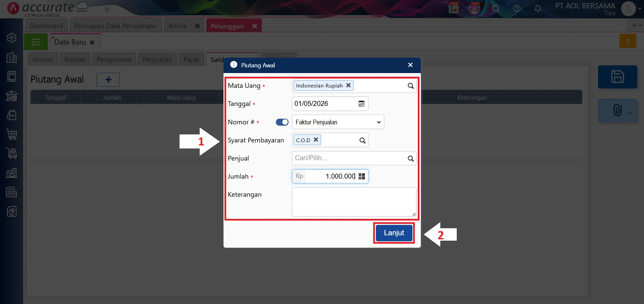Click the Mata Uang column header
The height and width of the screenshot is (304, 644).
[x=181, y=98]
